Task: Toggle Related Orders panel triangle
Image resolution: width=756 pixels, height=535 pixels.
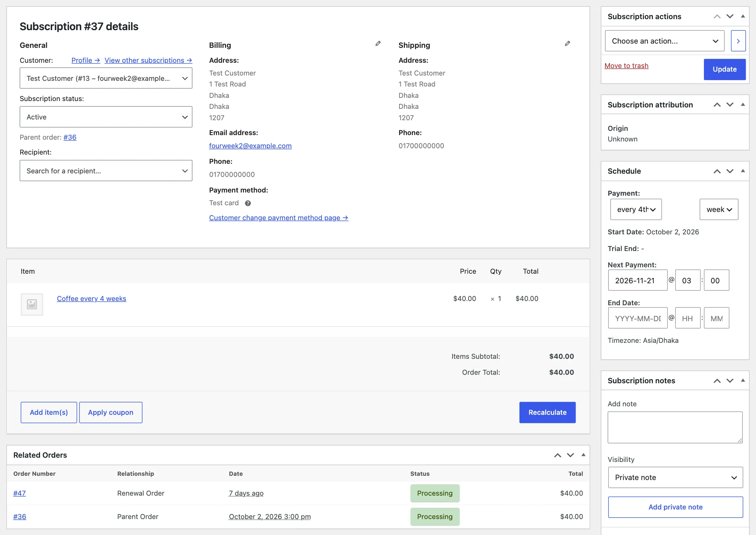Action: click(583, 455)
